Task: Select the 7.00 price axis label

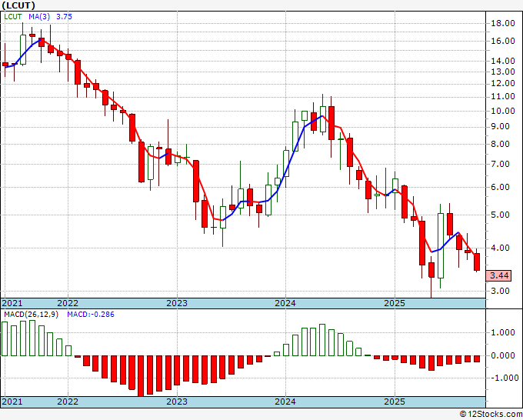Action: pos(501,164)
